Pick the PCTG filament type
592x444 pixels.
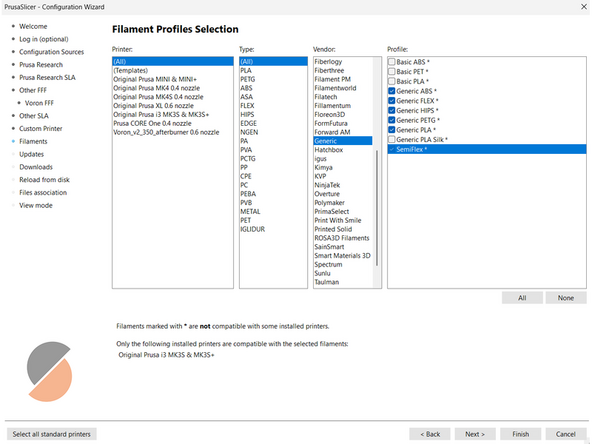click(273, 159)
